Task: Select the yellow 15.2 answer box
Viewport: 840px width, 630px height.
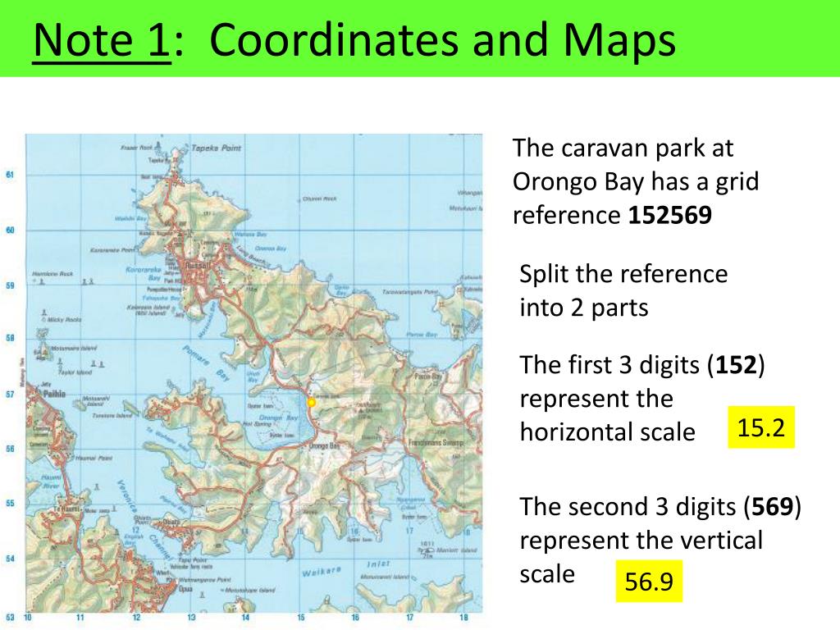Action: click(760, 427)
